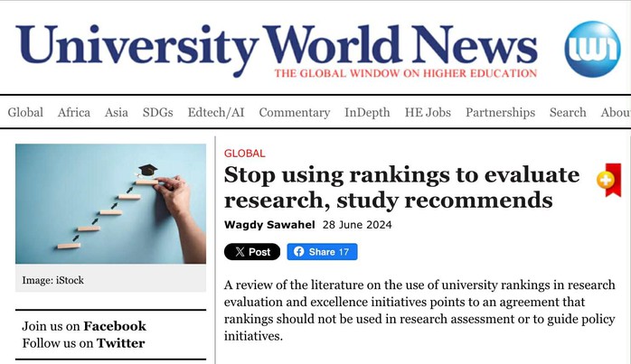Open the Africa section in navigation

(x=74, y=113)
